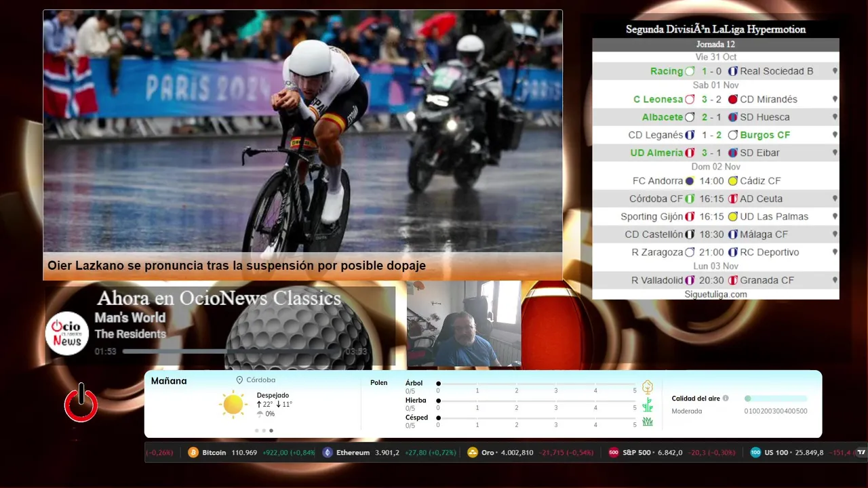This screenshot has height=488, width=868.
Task: Click the OcioNews Classics round logo
Action: (67, 333)
